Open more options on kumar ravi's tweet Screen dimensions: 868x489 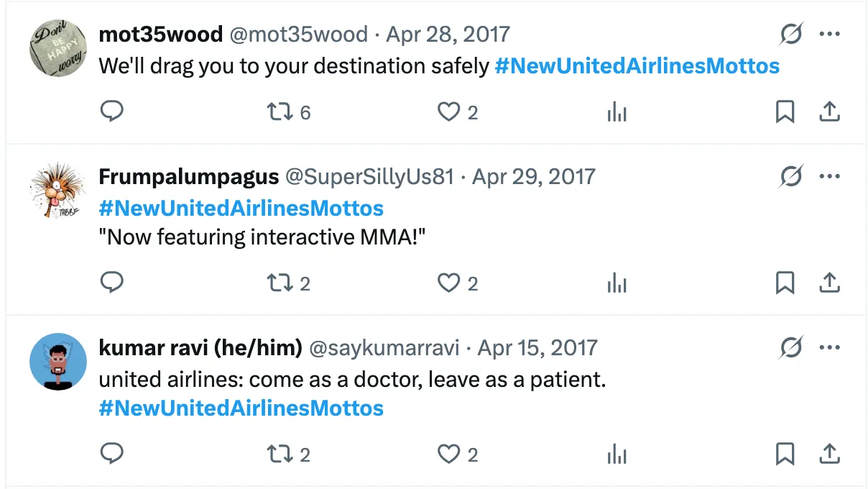[x=830, y=347]
